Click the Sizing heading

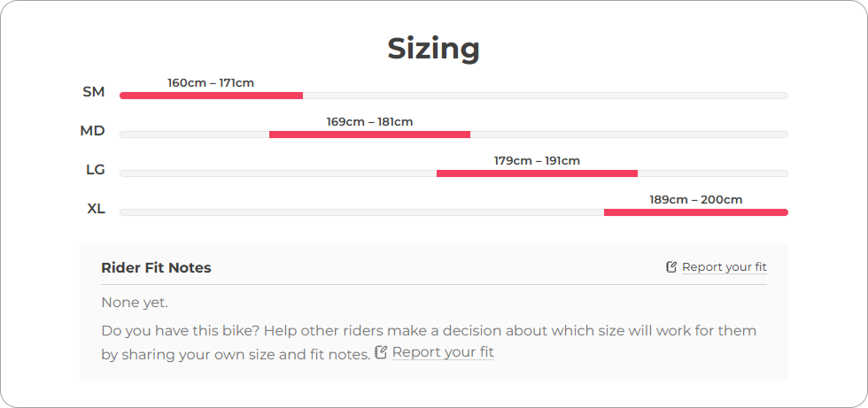pos(433,48)
